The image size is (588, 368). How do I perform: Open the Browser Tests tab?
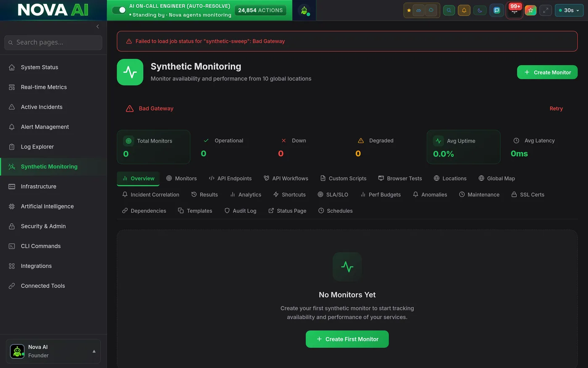click(400, 178)
